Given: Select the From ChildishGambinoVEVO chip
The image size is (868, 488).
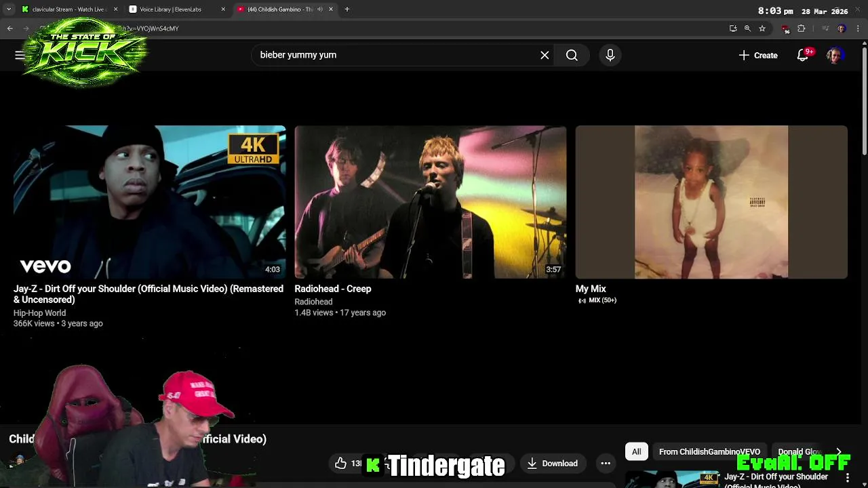Looking at the screenshot, I should [709, 451].
